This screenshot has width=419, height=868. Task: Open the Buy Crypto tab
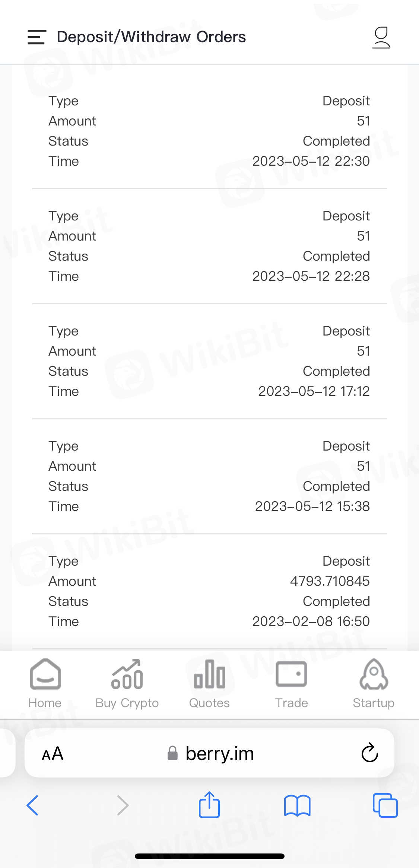click(x=127, y=684)
